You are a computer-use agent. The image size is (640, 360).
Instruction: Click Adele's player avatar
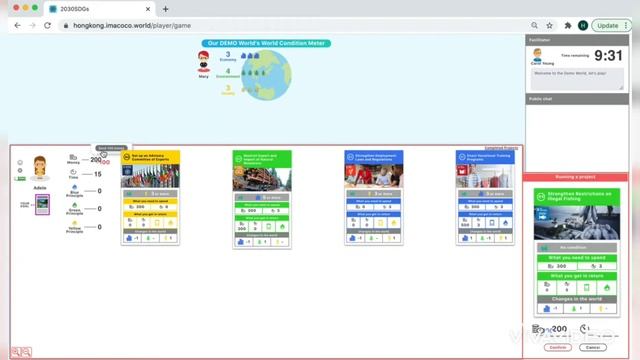[40, 167]
